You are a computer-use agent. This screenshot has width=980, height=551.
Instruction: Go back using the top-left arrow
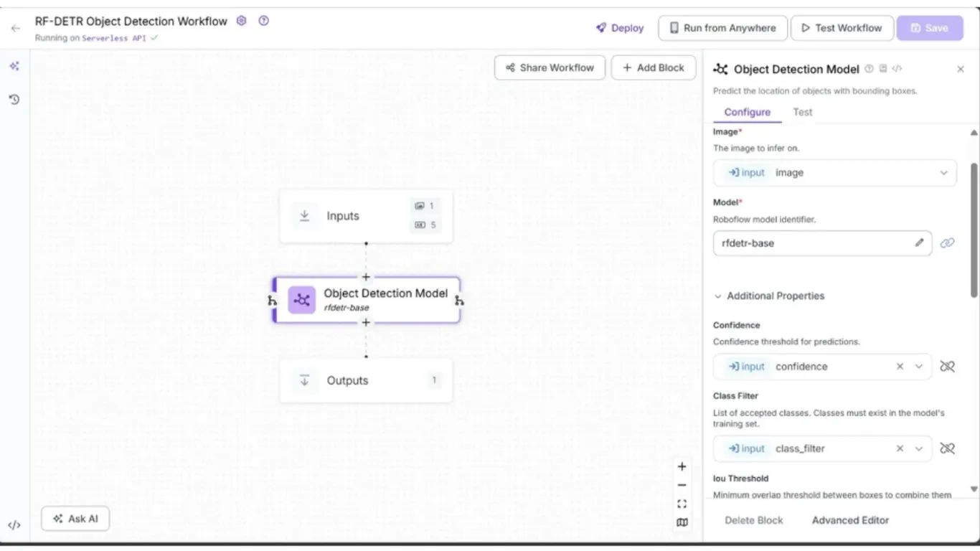pos(16,29)
